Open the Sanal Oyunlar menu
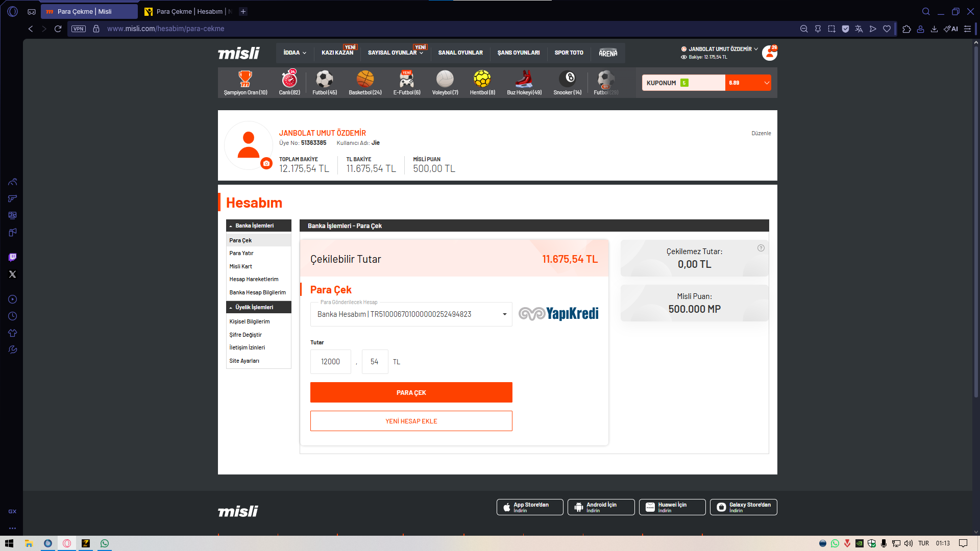 (x=460, y=53)
